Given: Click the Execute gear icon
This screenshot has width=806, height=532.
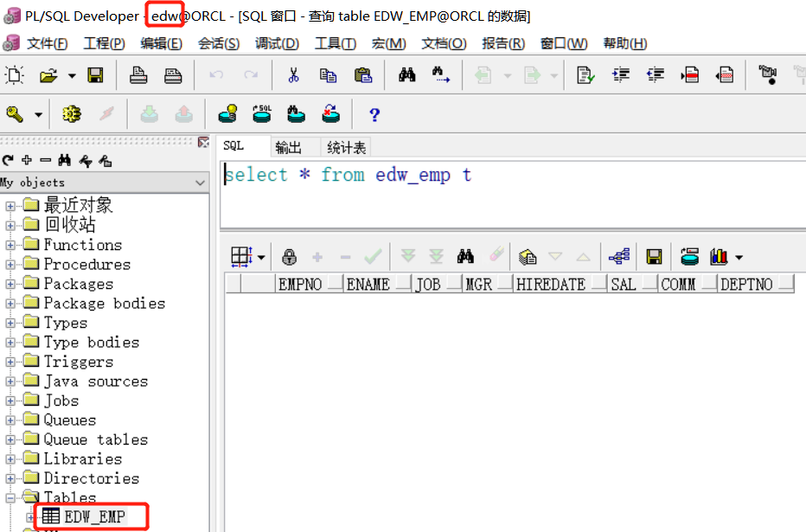Looking at the screenshot, I should (x=72, y=114).
